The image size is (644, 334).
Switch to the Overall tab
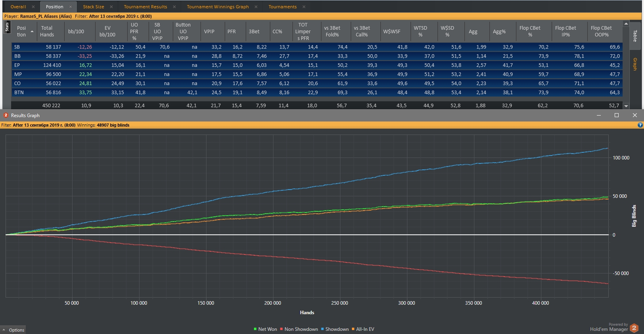pos(18,7)
